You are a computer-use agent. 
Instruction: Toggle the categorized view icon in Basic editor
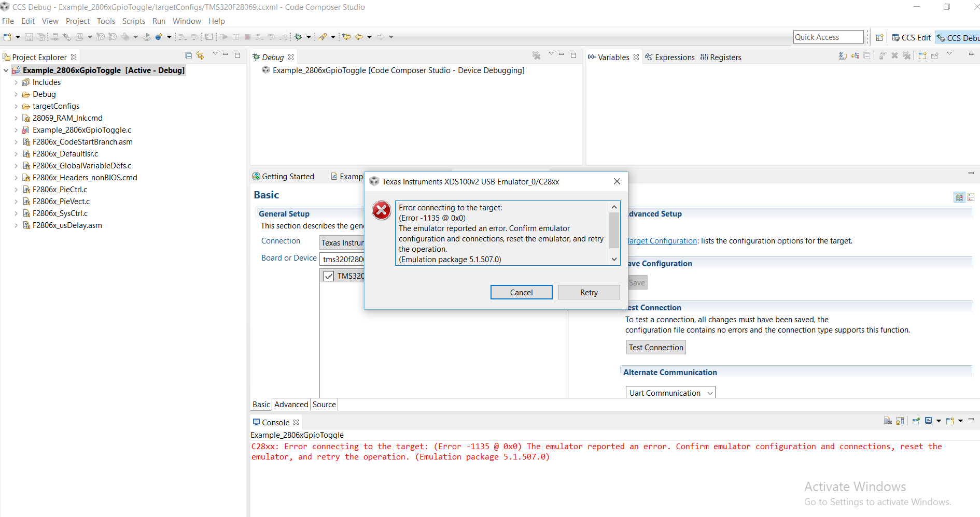(x=959, y=197)
